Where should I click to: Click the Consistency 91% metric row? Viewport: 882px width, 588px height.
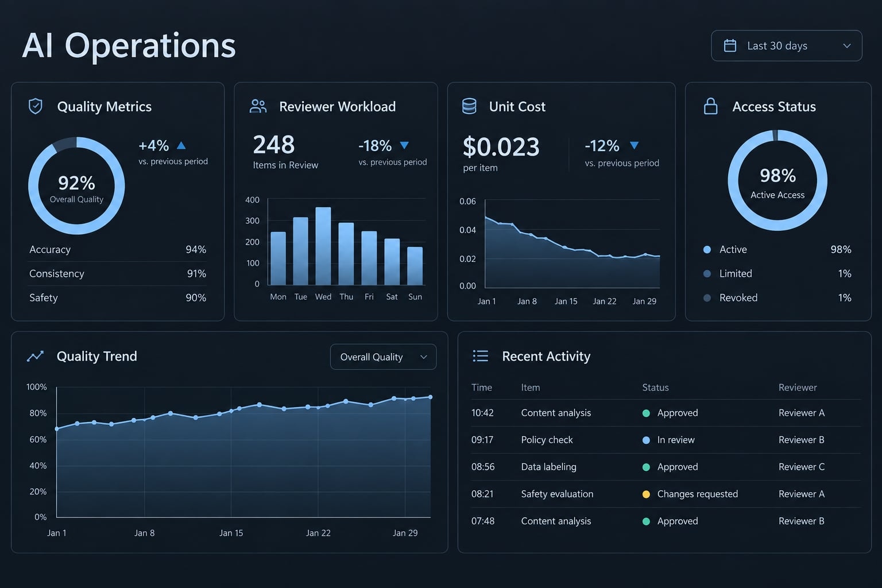pos(118,273)
